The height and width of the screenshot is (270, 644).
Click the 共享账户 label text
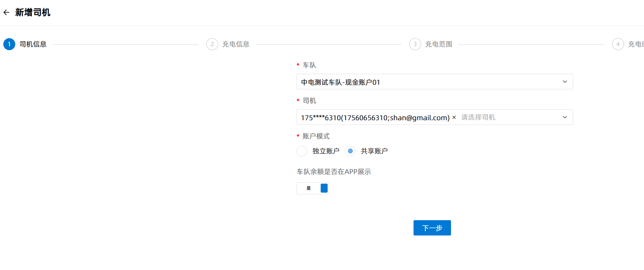pos(374,151)
